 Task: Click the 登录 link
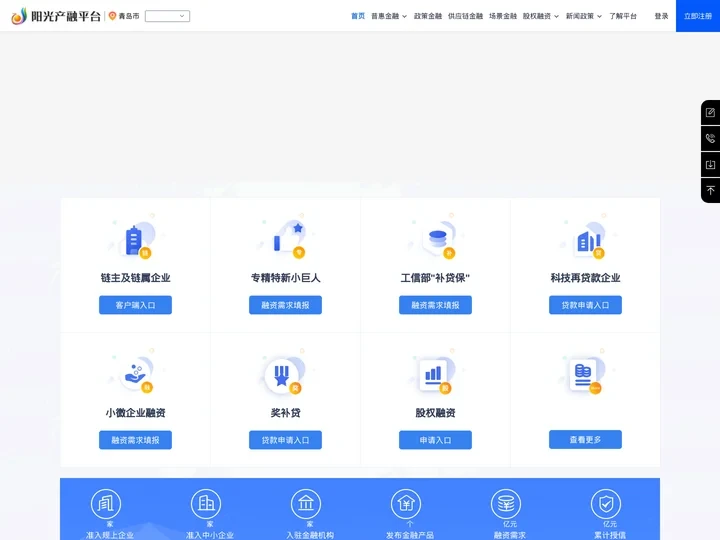coord(661,16)
